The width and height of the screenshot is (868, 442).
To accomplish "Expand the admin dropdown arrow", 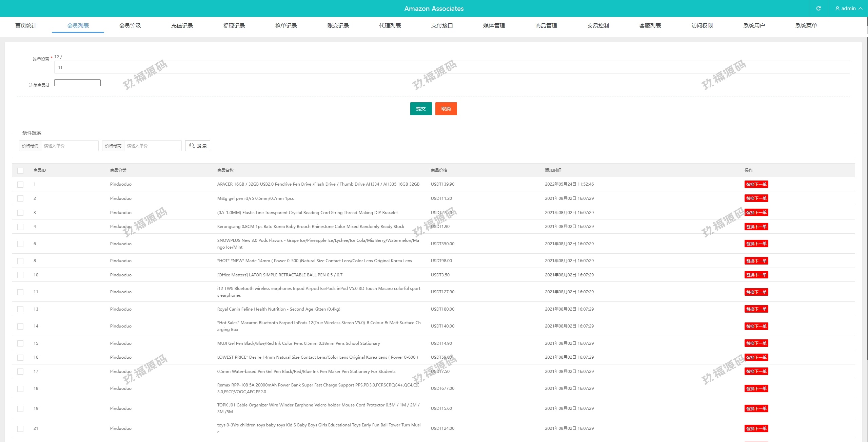I will point(861,8).
